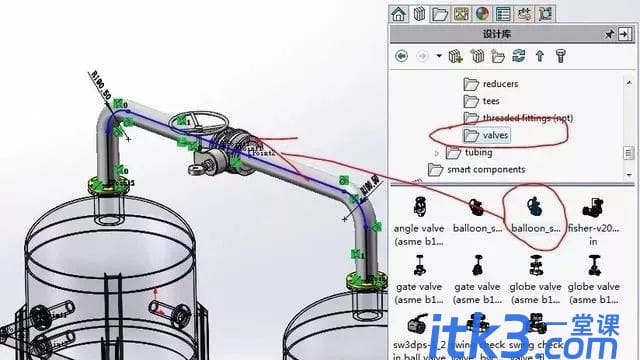Create a new library folder
640x360 pixels.
(x=498, y=56)
